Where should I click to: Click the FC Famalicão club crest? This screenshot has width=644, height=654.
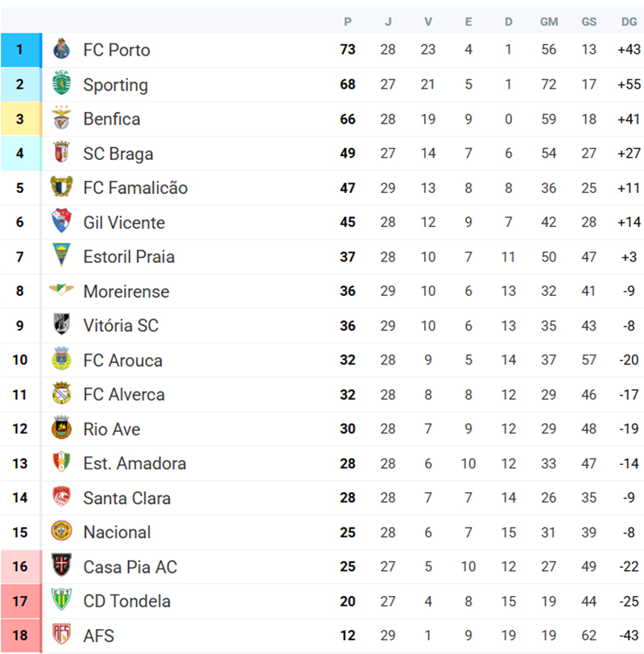tap(61, 187)
